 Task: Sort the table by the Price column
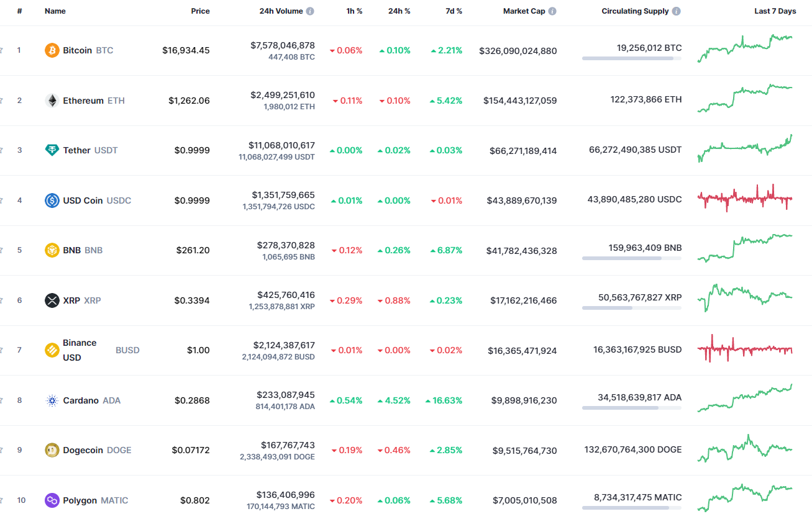(200, 10)
